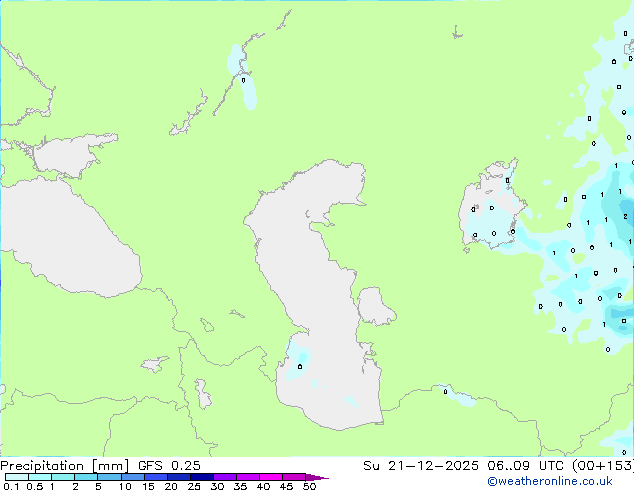Click the 40–45 mm legend color swatch
634x490 pixels.
[x=271, y=477]
